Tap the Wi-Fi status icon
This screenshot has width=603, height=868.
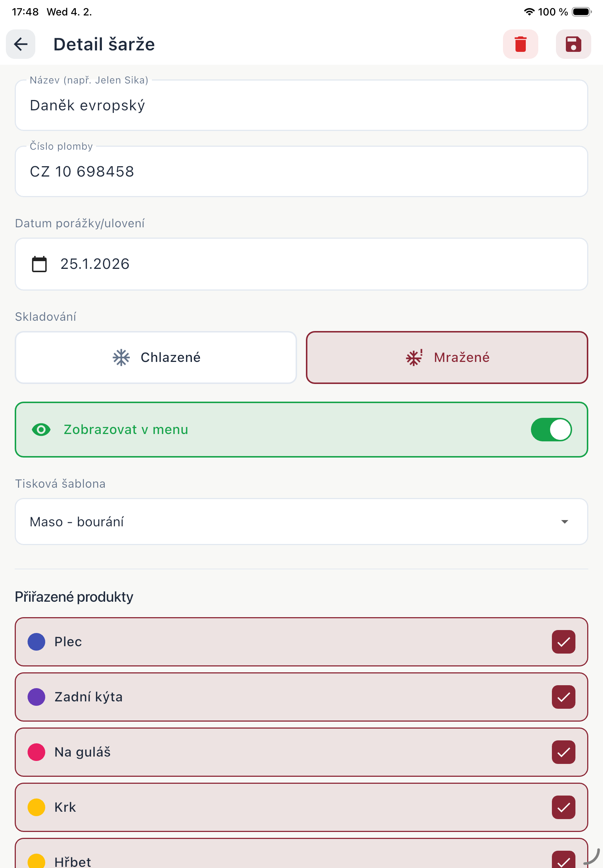pyautogui.click(x=529, y=12)
